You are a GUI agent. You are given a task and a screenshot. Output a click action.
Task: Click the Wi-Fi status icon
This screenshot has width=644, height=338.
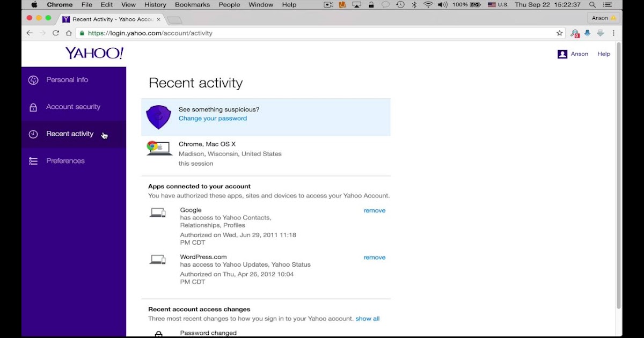pyautogui.click(x=428, y=5)
